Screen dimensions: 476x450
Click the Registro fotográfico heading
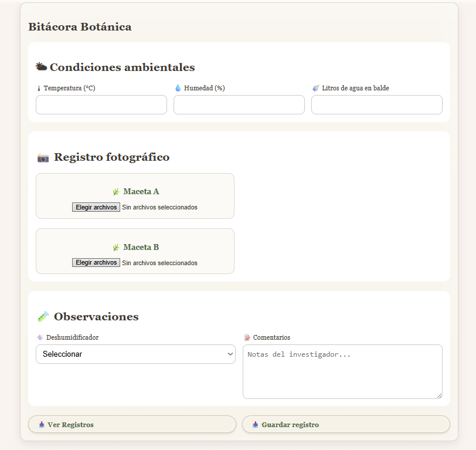click(112, 157)
